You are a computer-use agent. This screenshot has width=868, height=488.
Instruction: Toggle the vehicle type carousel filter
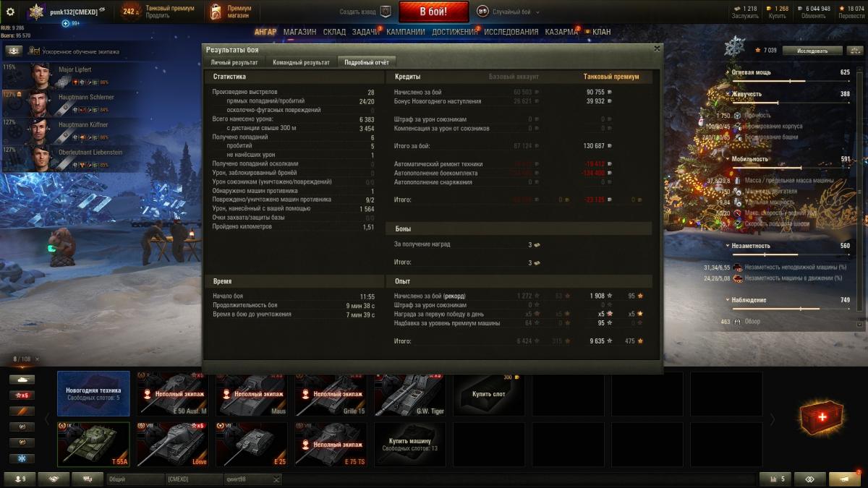click(x=22, y=380)
